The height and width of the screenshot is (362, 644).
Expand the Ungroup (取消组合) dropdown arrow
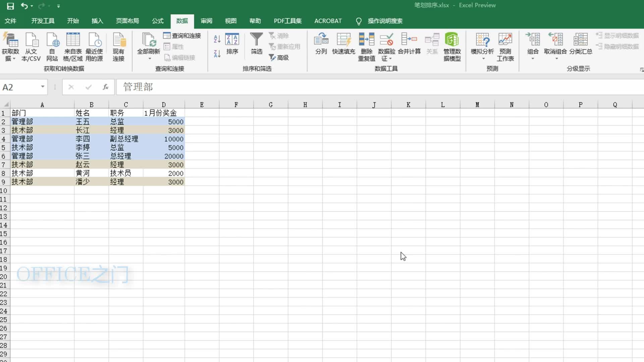[556, 59]
